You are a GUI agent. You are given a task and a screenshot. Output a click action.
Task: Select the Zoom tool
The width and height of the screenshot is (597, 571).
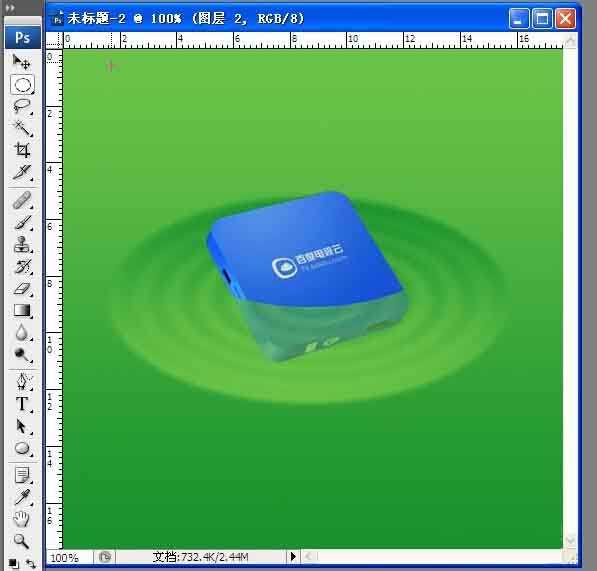click(x=22, y=541)
